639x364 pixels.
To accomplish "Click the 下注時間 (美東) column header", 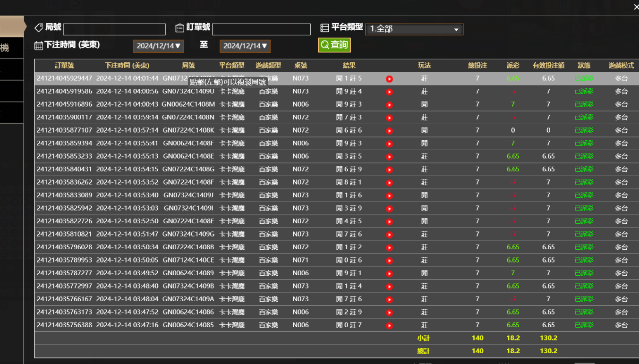I will (127, 66).
